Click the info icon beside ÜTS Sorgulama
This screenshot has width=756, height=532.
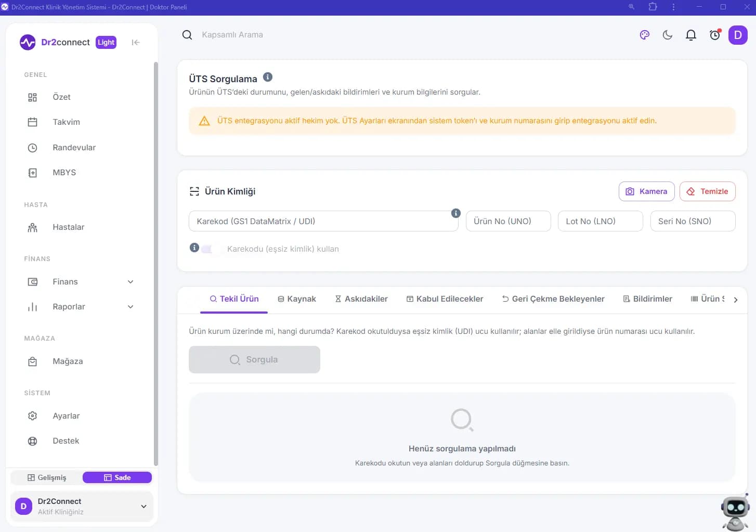click(x=268, y=77)
